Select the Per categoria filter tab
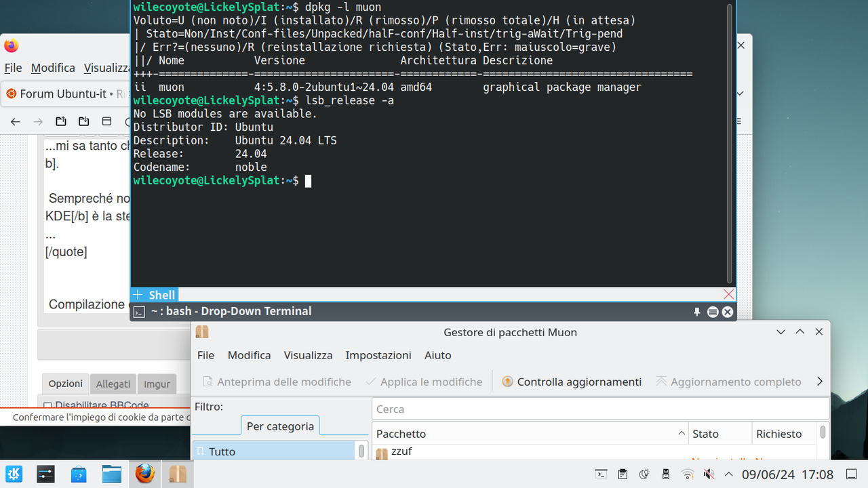Image resolution: width=868 pixels, height=488 pixels. pyautogui.click(x=280, y=426)
